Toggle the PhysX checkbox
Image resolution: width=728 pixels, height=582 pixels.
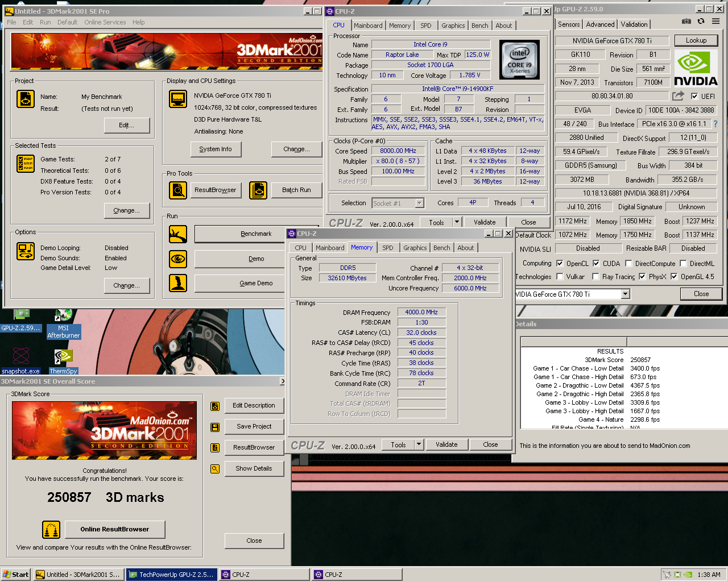(x=642, y=277)
